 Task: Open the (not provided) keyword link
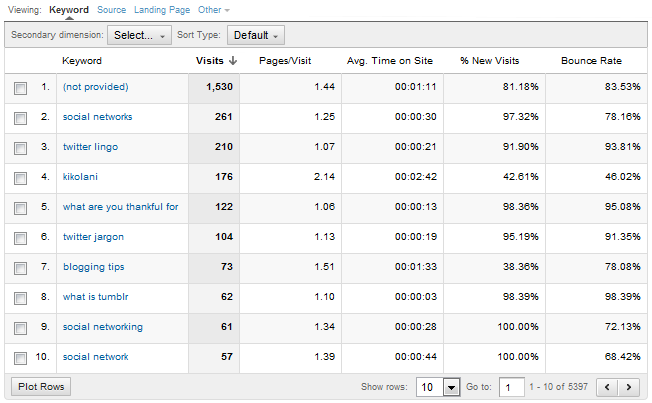(x=96, y=87)
